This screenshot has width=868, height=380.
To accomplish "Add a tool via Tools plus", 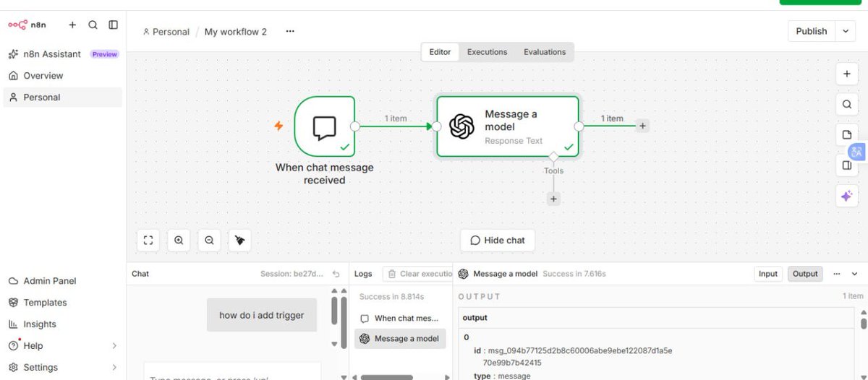I will pos(553,199).
